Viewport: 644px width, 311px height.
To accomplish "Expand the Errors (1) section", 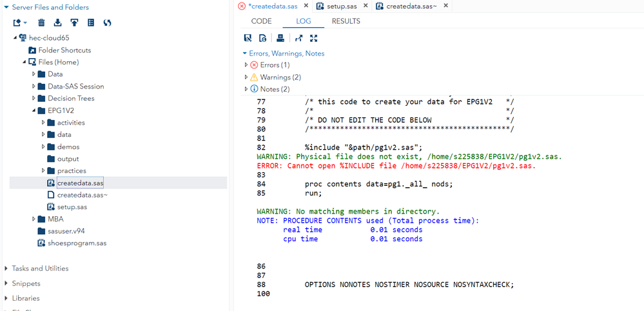I will click(246, 65).
